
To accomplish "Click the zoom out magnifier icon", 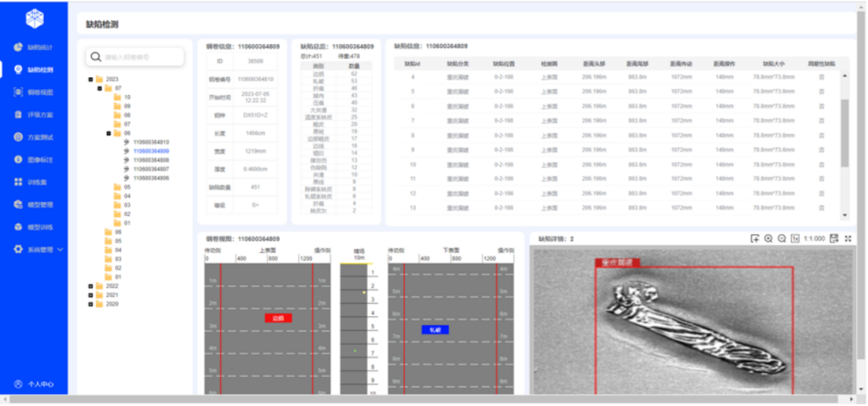I will 781,239.
